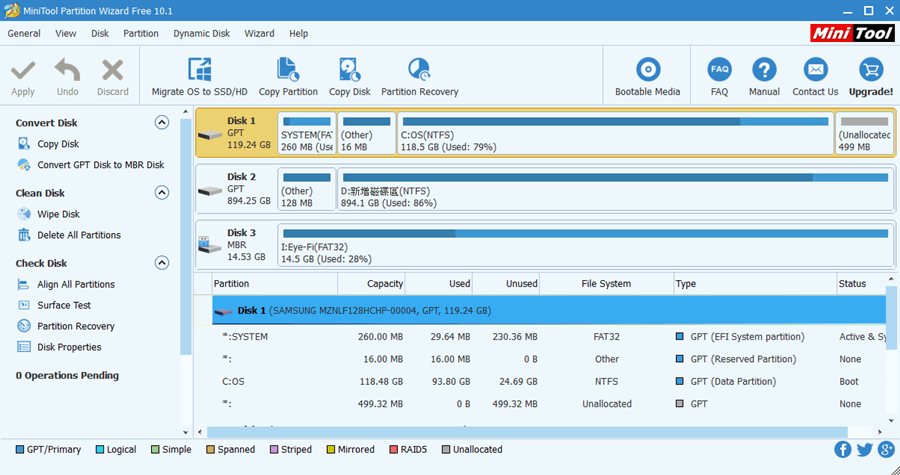Select Align All Partitions
900x475 pixels.
click(x=76, y=284)
